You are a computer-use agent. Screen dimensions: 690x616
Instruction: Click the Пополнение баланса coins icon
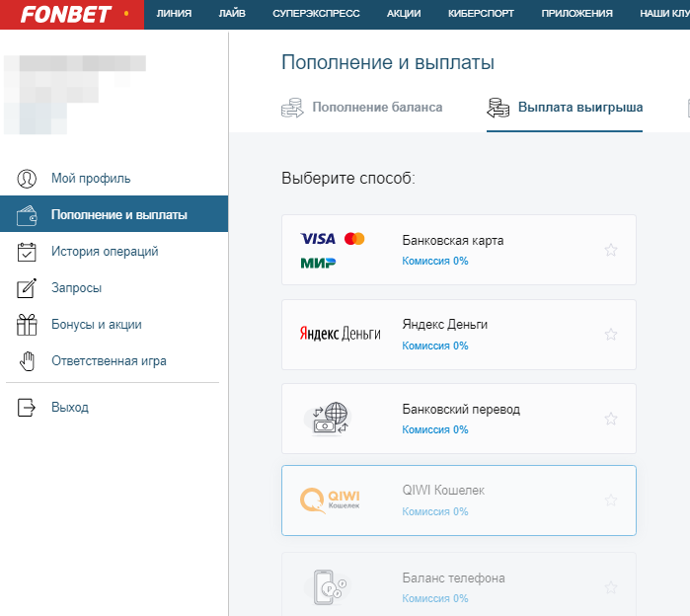click(292, 108)
